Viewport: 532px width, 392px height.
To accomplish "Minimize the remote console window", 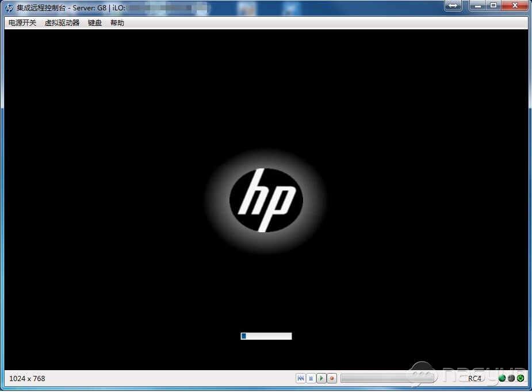I will tap(478, 5).
